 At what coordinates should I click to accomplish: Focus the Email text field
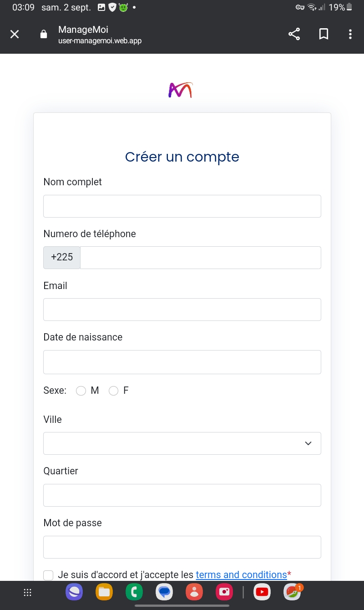coord(182,310)
